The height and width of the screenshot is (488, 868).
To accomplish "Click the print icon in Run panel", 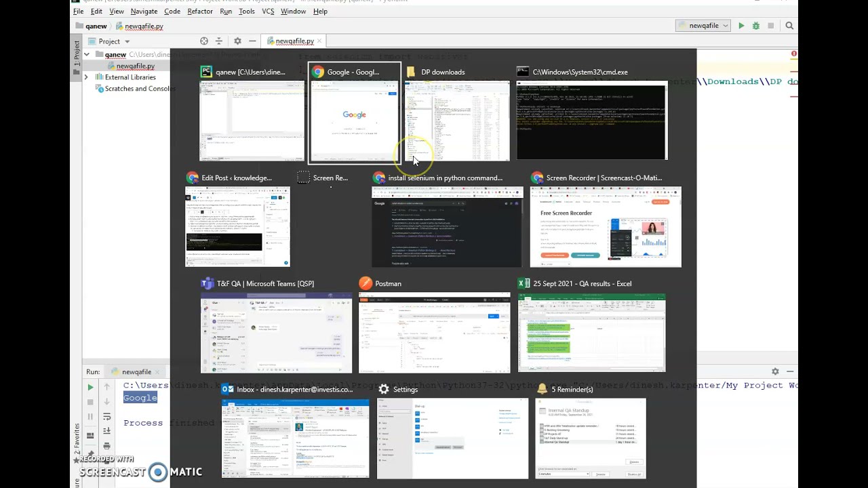I will pos(106,446).
